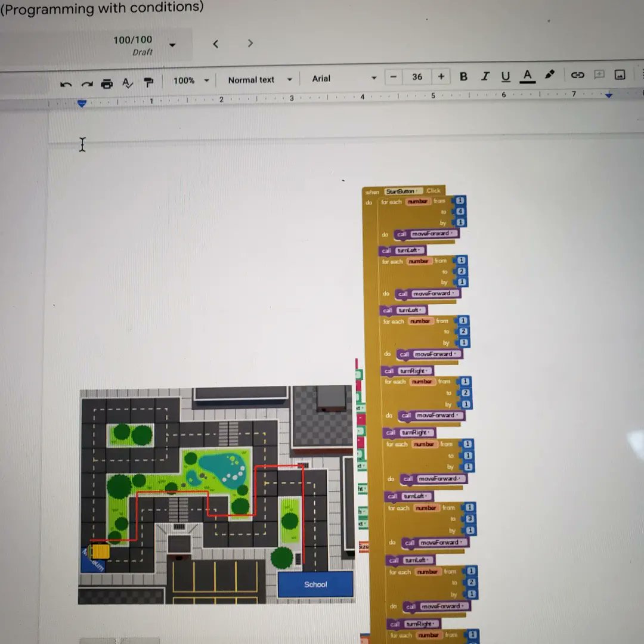The image size is (644, 644).
Task: Click the Redo icon
Action: [x=86, y=84]
